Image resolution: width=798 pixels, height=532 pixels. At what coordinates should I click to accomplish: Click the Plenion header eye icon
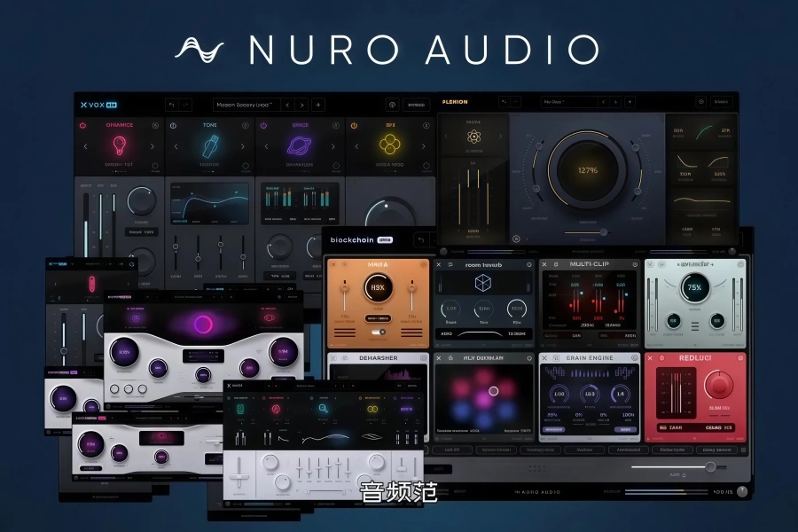click(x=700, y=102)
